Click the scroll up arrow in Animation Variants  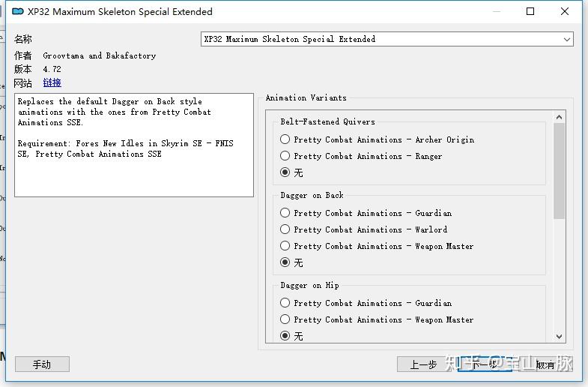click(559, 117)
